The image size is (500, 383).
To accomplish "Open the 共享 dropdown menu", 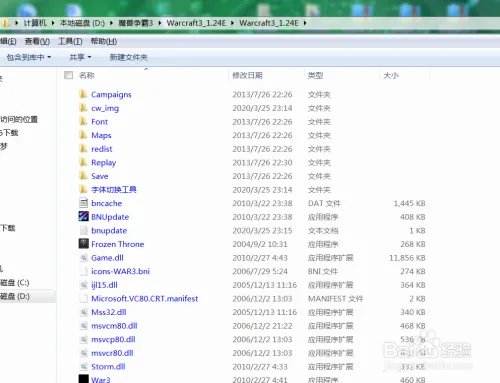I will [x=80, y=57].
